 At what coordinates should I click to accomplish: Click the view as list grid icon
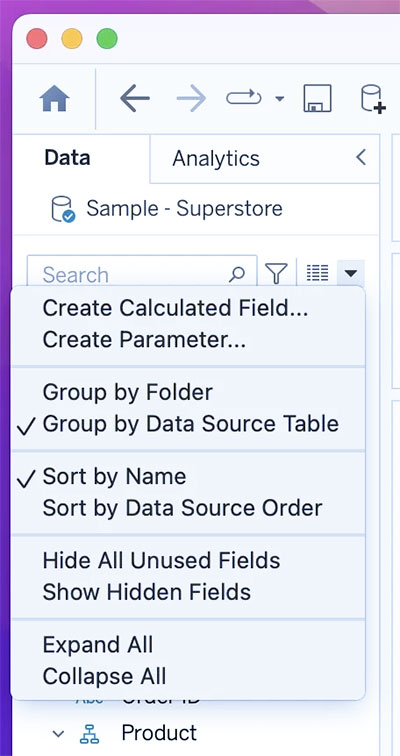(317, 273)
